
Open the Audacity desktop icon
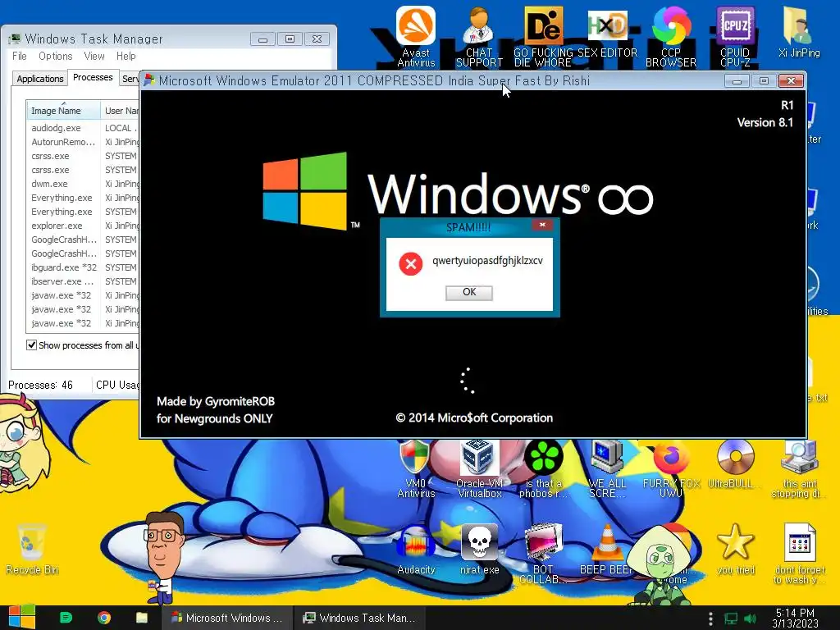click(416, 550)
